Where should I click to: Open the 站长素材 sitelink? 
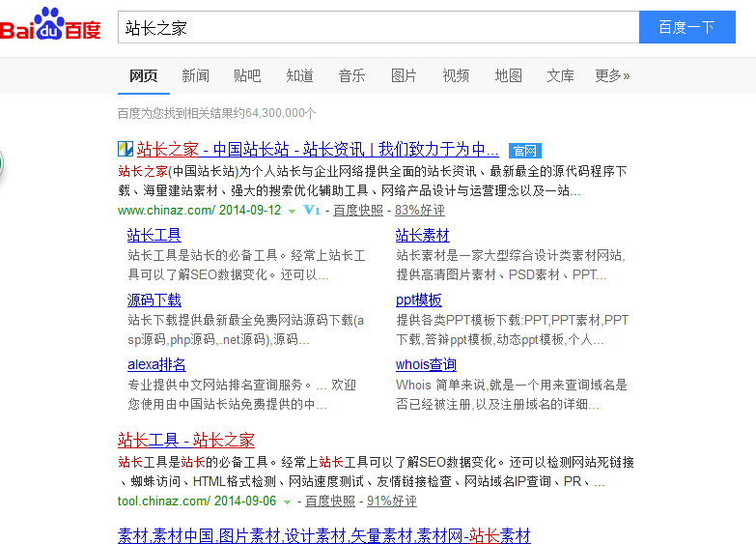click(x=422, y=235)
